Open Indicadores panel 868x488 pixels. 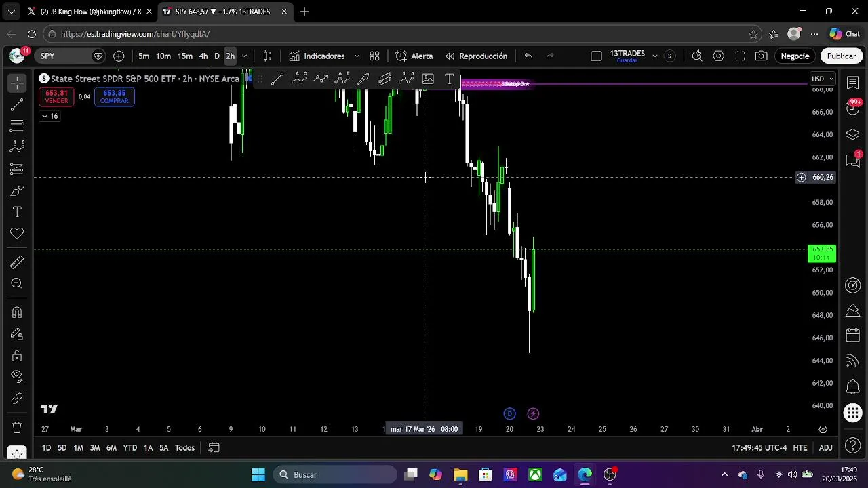(317, 56)
